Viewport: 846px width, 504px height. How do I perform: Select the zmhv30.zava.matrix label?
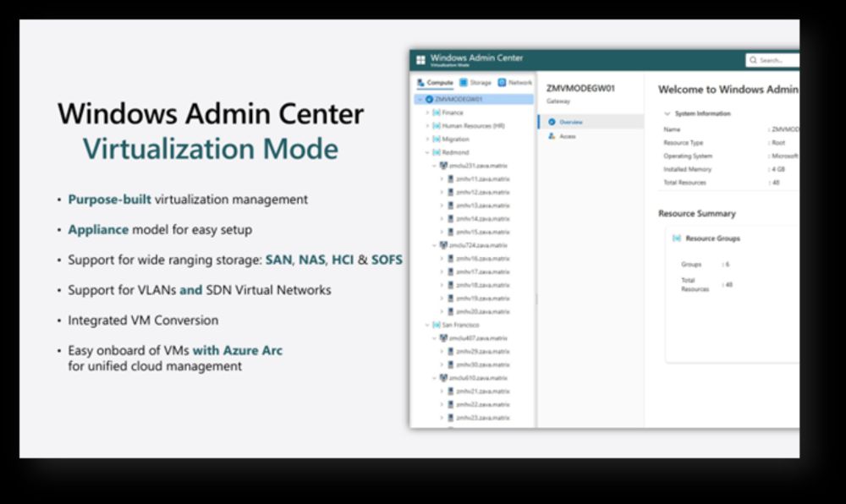pyautogui.click(x=483, y=364)
